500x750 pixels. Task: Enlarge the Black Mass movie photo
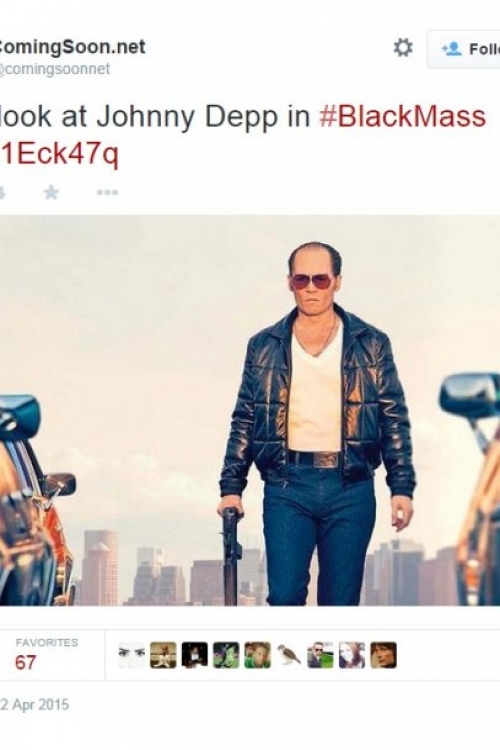coord(250,410)
